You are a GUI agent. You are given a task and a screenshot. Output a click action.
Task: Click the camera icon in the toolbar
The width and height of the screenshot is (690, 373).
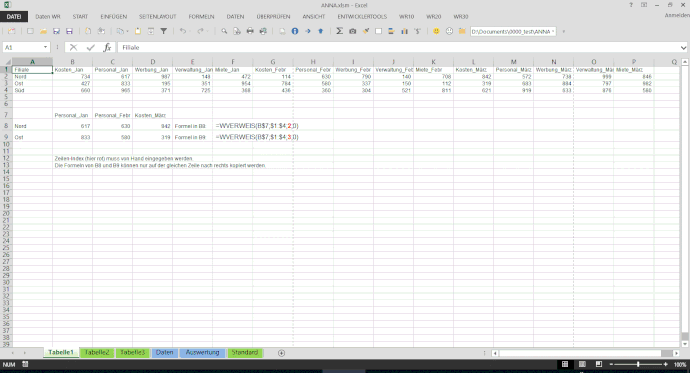(352, 31)
